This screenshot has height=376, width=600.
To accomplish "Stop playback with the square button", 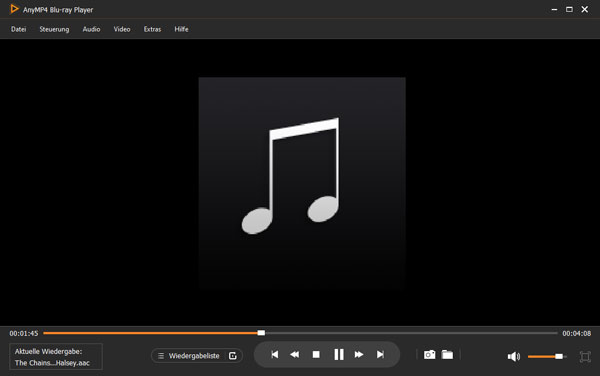I will pyautogui.click(x=316, y=355).
